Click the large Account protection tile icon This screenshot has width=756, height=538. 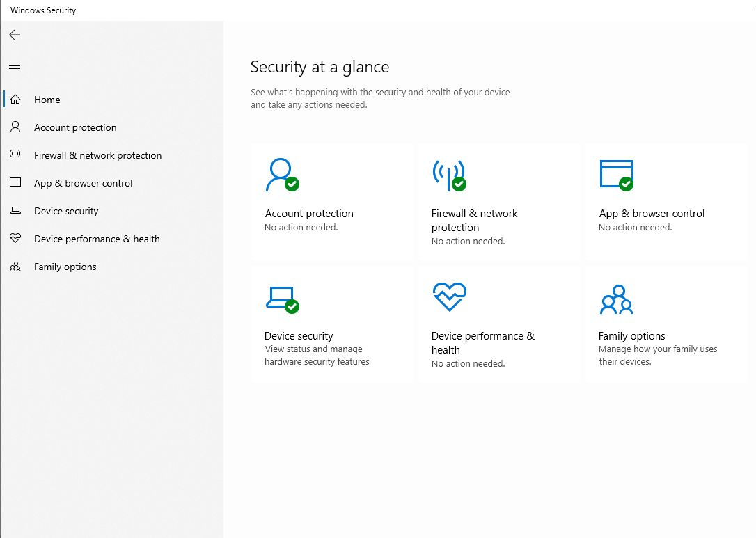tap(282, 175)
